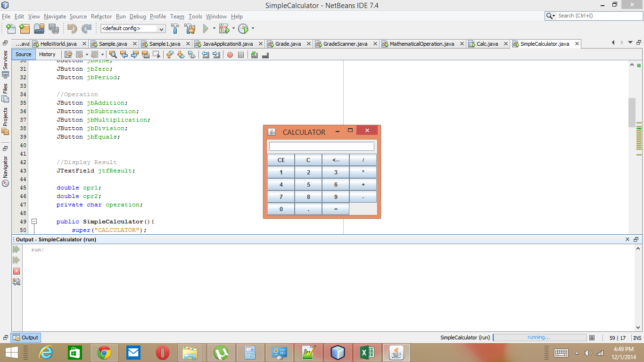Toggle a bookmark on the current line
Screen dimensions: 644x362
tap(192, 55)
